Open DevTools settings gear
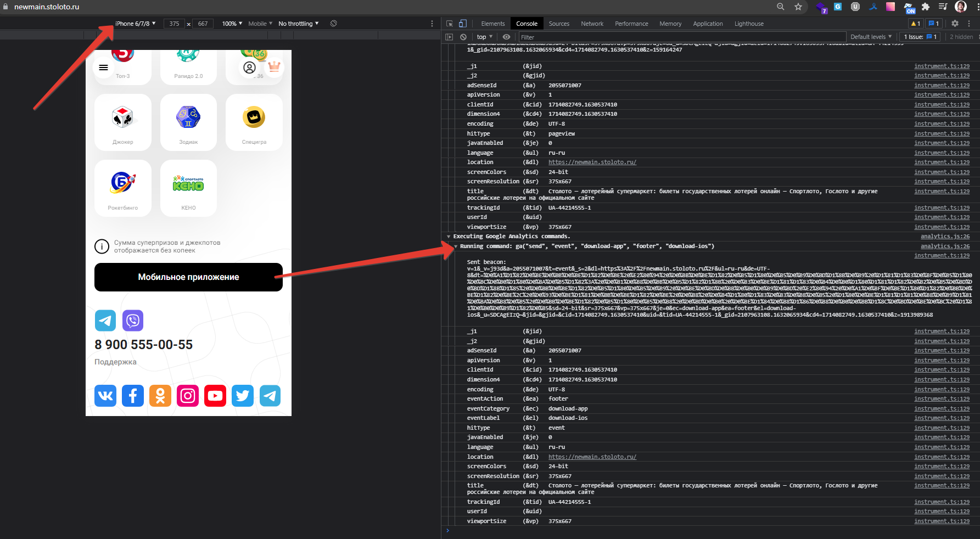This screenshot has width=980, height=539. (955, 24)
